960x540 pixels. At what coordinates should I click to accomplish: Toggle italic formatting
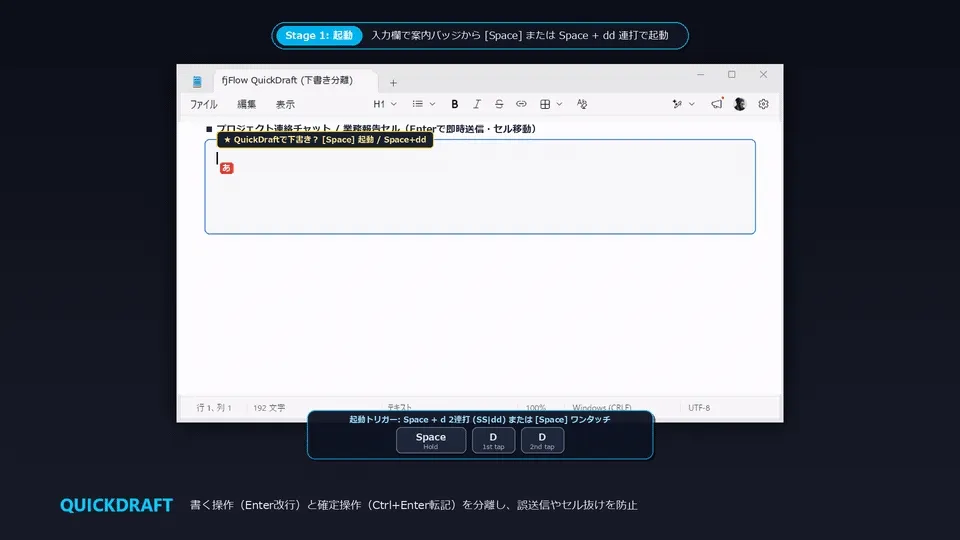pos(476,104)
